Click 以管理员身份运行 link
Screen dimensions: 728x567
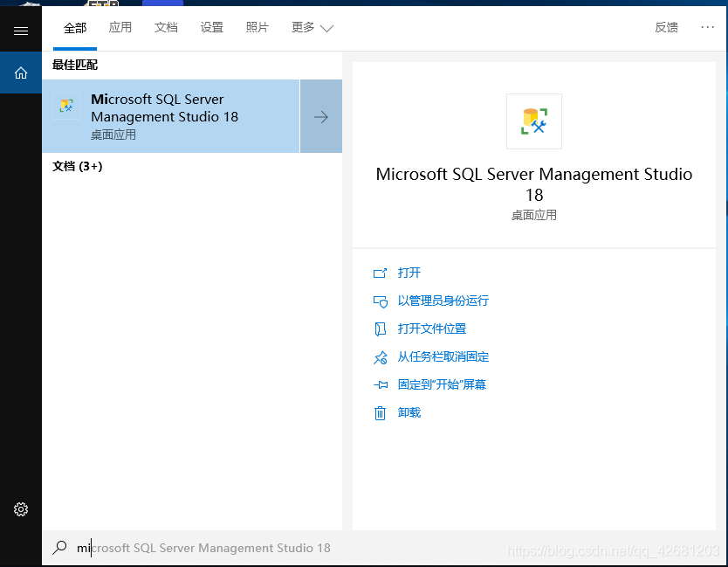click(443, 301)
